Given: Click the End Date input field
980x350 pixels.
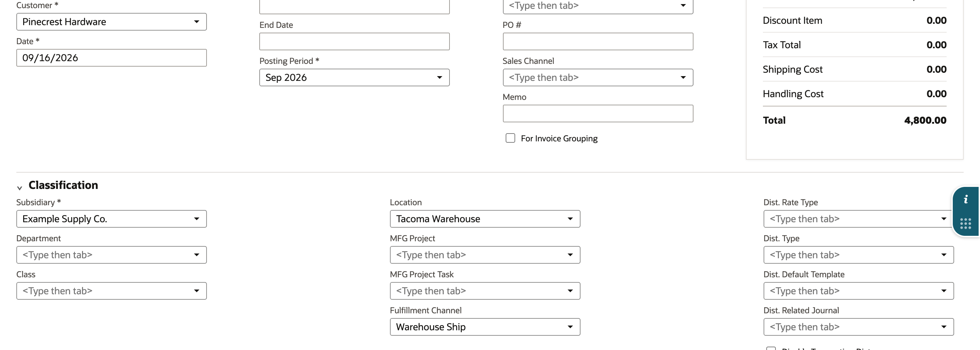Looking at the screenshot, I should click(354, 41).
